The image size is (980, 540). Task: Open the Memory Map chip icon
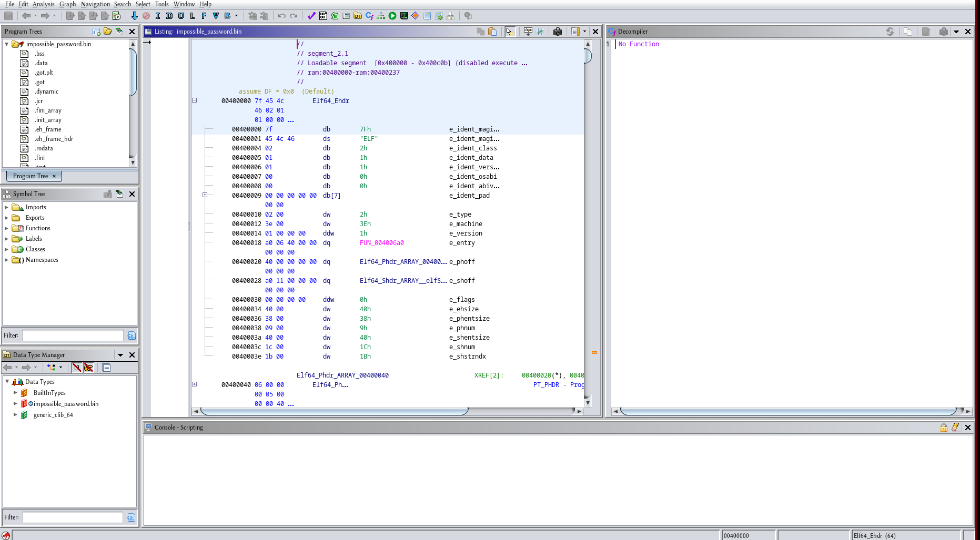[404, 16]
